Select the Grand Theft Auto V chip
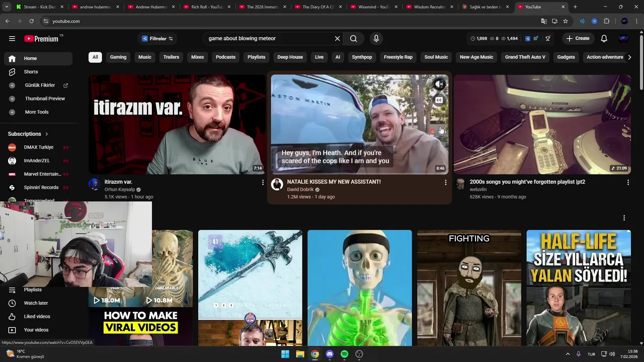This screenshot has width=644, height=362. (525, 57)
